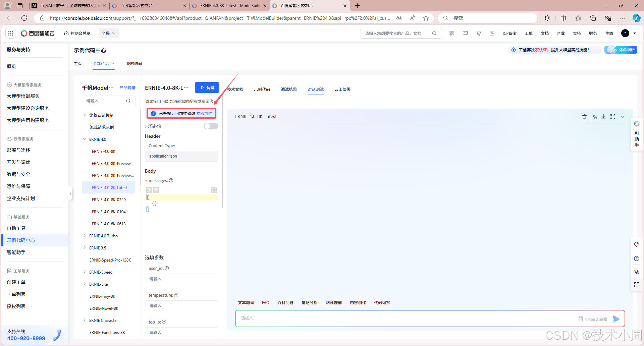Switch to the 云上部署 tab

342,89
